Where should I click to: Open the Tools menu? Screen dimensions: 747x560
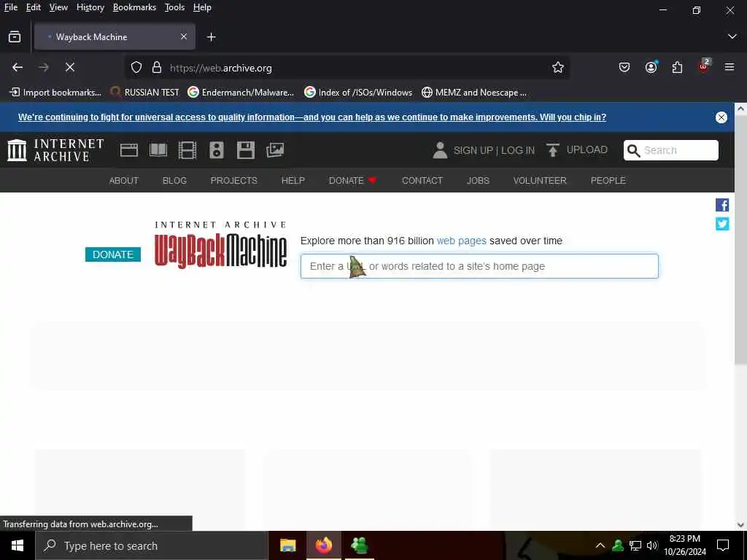pyautogui.click(x=174, y=7)
